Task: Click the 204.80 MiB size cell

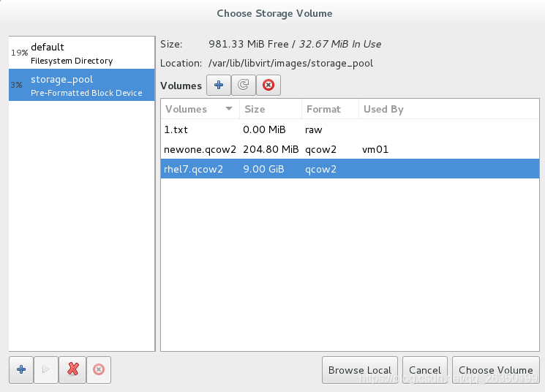Action: tap(271, 149)
